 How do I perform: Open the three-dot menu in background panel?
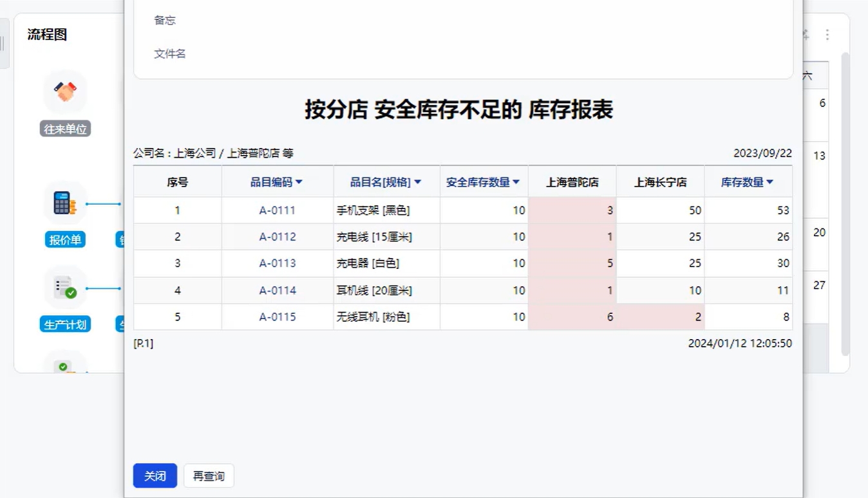coord(827,35)
